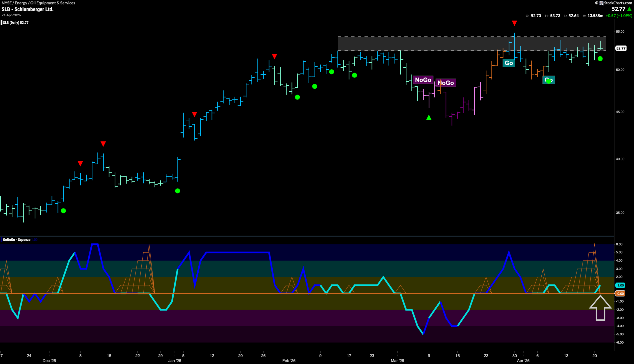Select the first purple NoGo label
This screenshot has width=634, height=364.
pos(423,80)
